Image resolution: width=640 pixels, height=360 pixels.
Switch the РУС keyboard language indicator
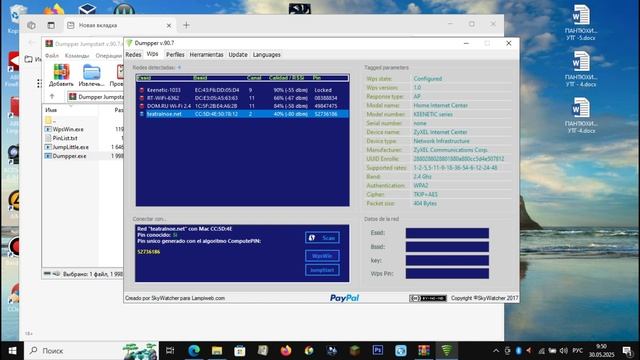coord(578,351)
